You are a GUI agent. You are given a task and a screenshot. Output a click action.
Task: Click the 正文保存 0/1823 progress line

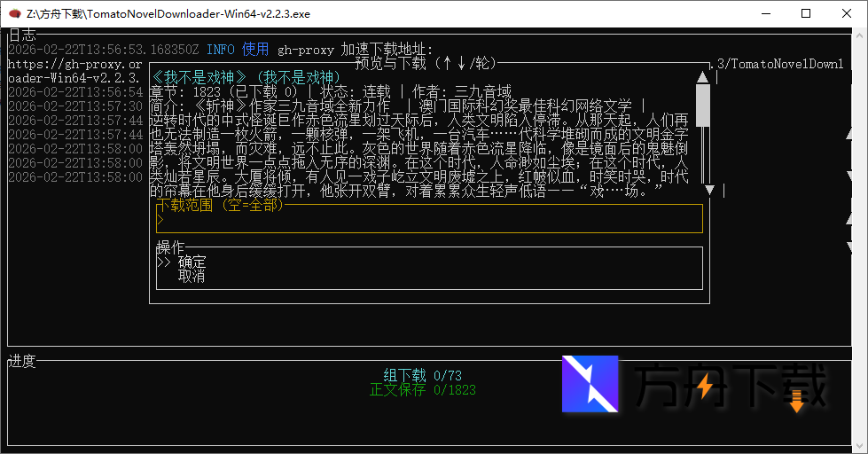click(422, 390)
